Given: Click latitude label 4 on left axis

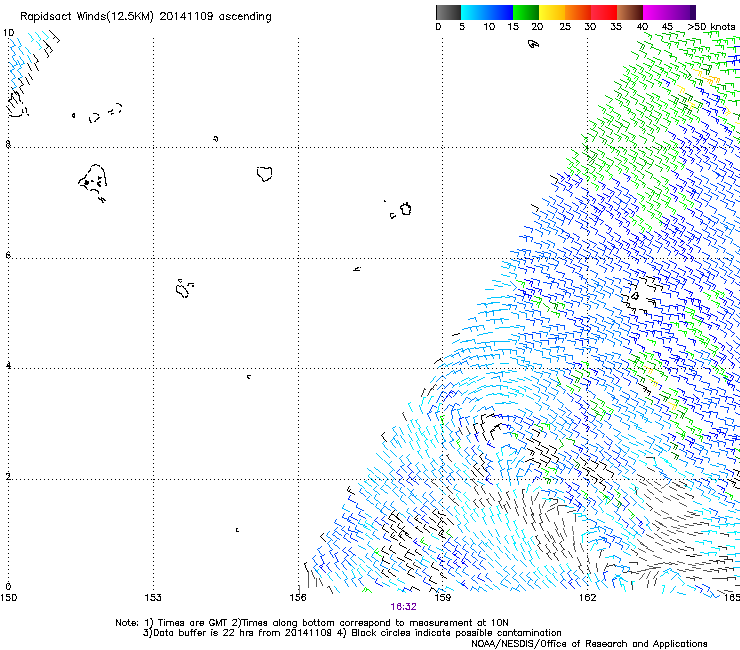Looking at the screenshot, I should pyautogui.click(x=8, y=365).
